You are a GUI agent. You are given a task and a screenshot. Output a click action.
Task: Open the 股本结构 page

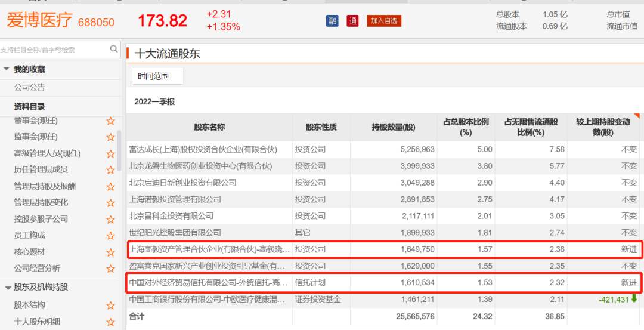pyautogui.click(x=30, y=305)
